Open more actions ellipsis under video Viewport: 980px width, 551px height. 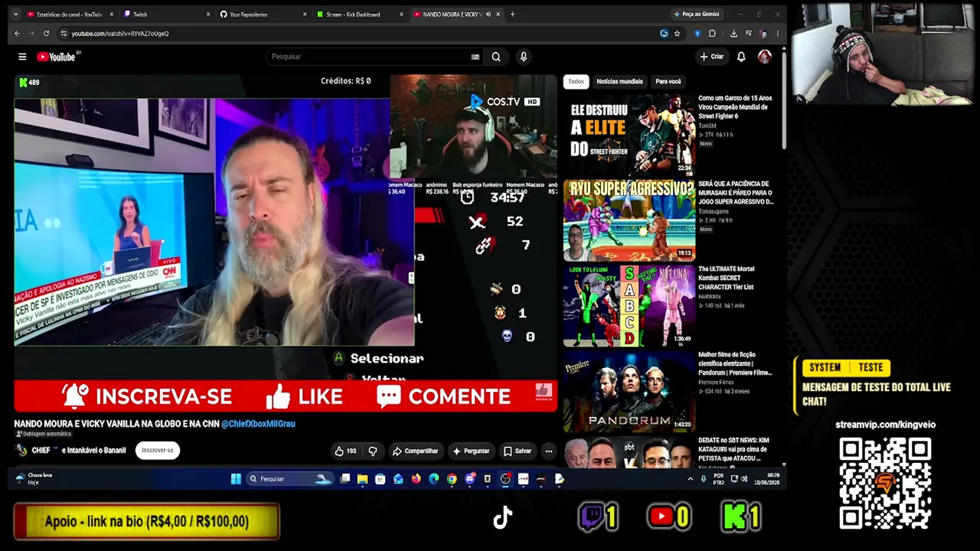(x=548, y=451)
